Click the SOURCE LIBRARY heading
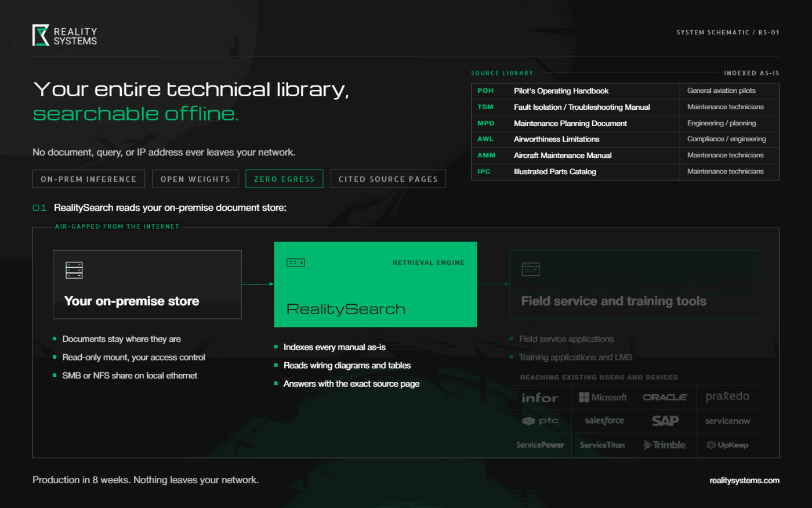This screenshot has height=508, width=812. 502,73
